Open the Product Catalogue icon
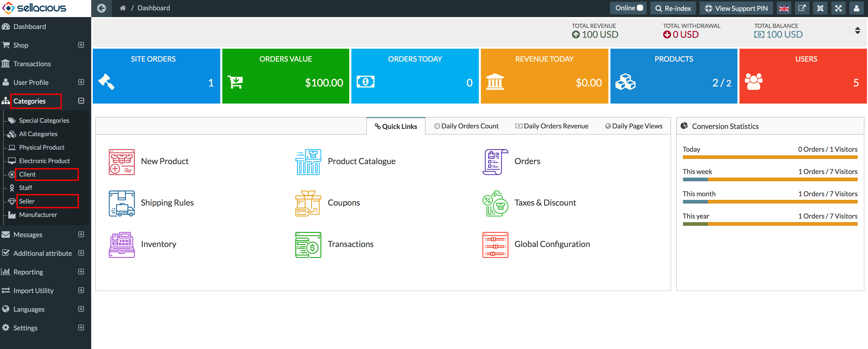Image resolution: width=868 pixels, height=349 pixels. pyautogui.click(x=308, y=162)
